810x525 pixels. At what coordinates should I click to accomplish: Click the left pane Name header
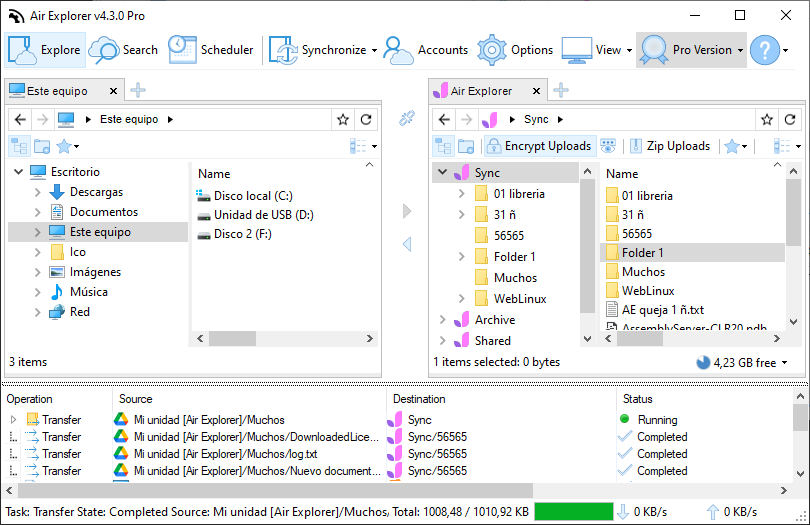(214, 174)
